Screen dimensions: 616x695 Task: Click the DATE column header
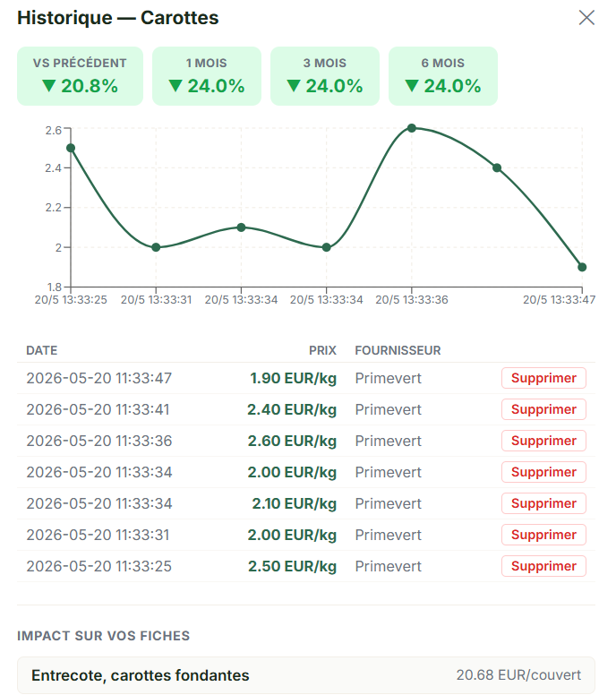point(42,350)
